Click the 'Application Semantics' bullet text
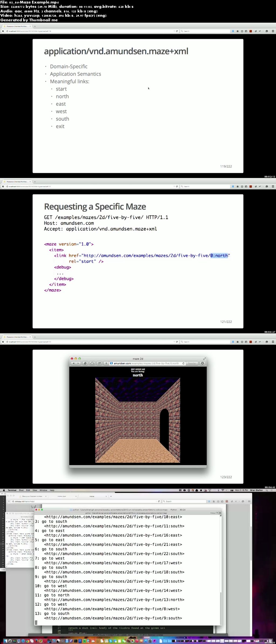The width and height of the screenshot is (276, 644). 75,74
